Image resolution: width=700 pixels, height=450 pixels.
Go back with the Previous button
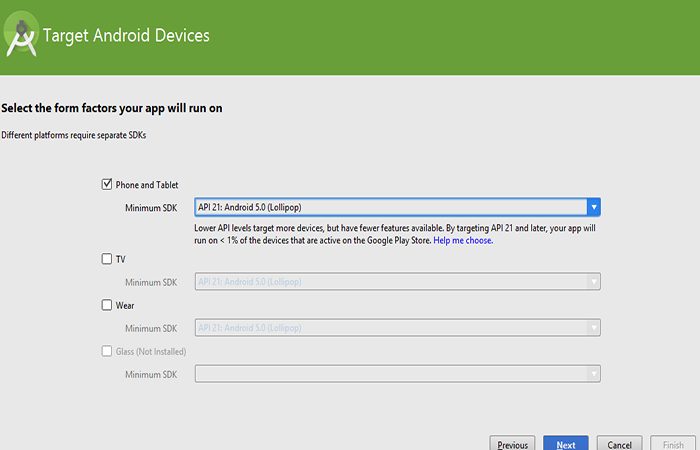coord(512,444)
